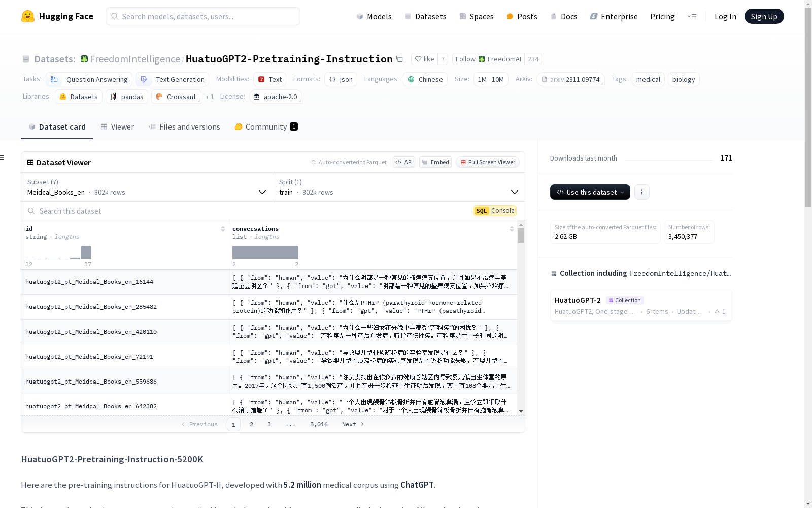Select row huatuogpt2_pt_Meidcal_Books_en_16144
812x508 pixels.
coord(269,282)
